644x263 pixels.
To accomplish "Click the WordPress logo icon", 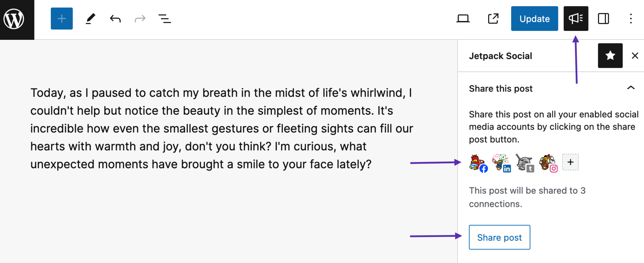I will click(14, 19).
